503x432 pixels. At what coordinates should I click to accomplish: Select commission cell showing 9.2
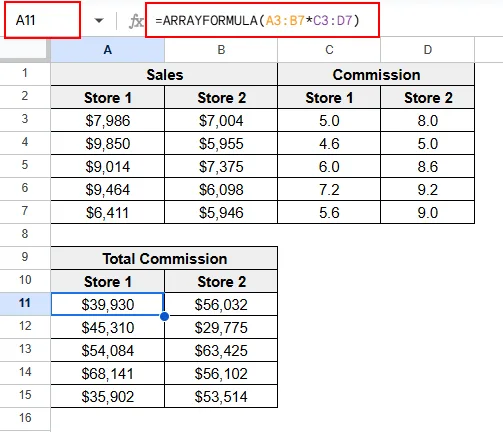point(428,189)
